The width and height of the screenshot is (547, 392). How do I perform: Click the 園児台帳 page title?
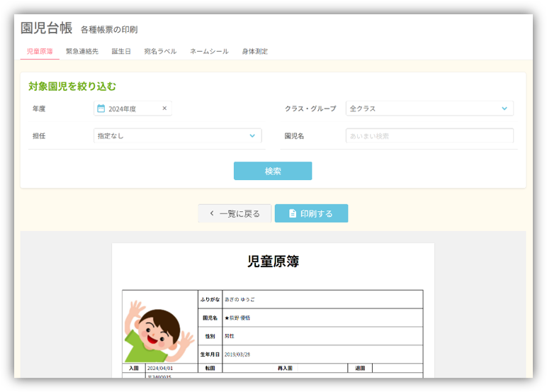pyautogui.click(x=46, y=28)
